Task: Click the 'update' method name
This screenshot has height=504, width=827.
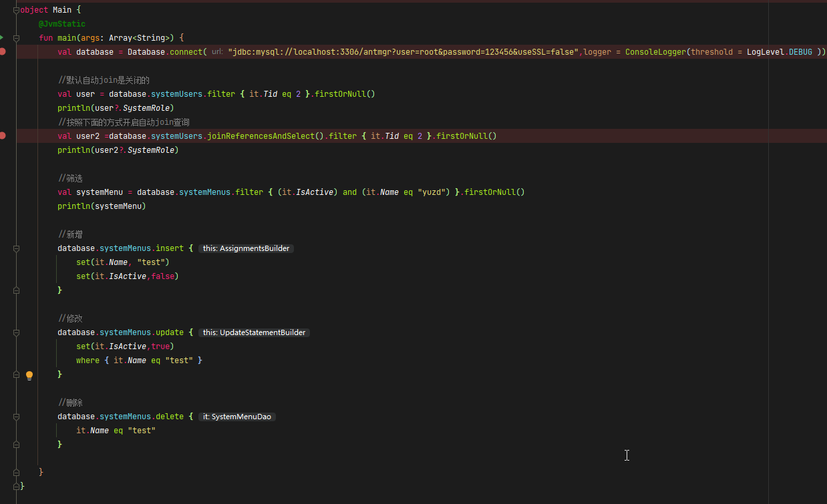Action: tap(170, 332)
